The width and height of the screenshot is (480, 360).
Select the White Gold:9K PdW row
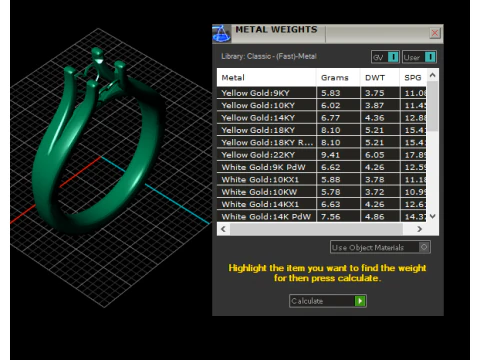[x=322, y=167]
